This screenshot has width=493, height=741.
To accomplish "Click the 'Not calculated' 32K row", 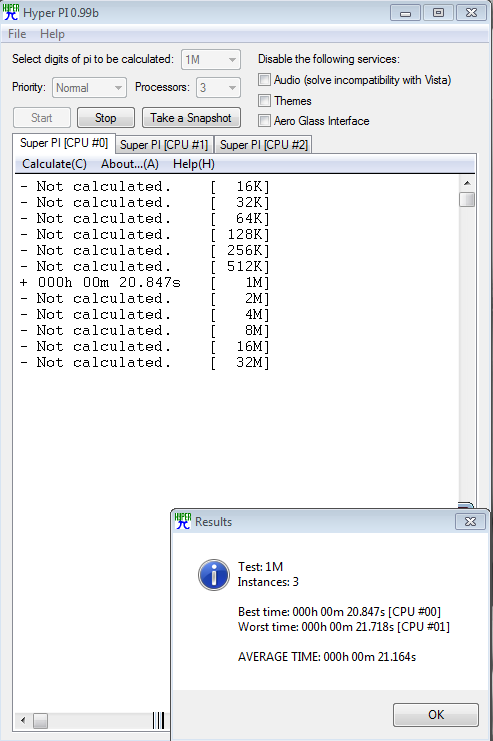I will (145, 203).
